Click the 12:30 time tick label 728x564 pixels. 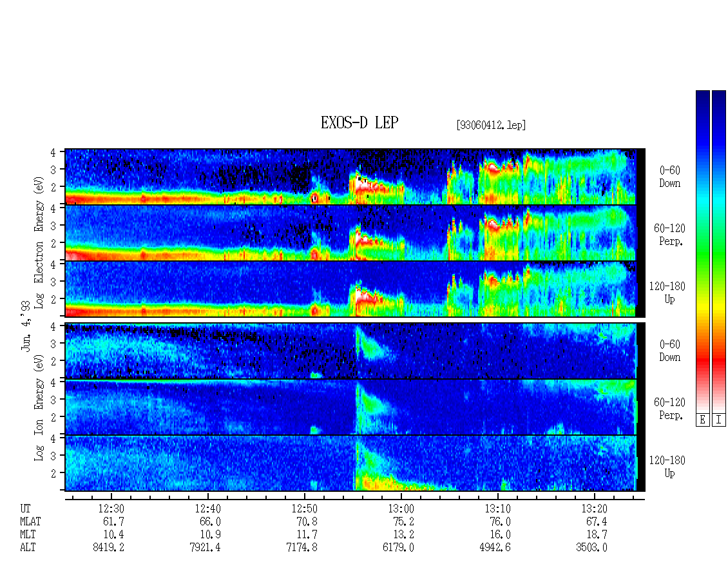[x=111, y=509]
